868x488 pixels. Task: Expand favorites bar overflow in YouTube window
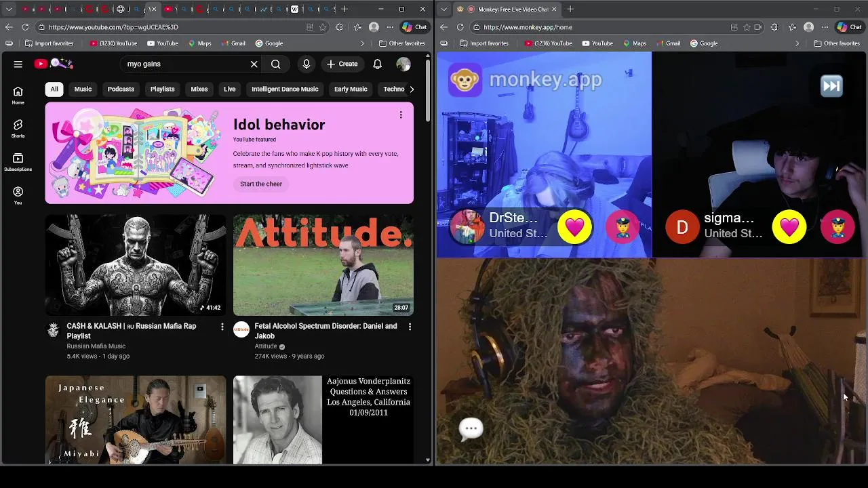(362, 43)
